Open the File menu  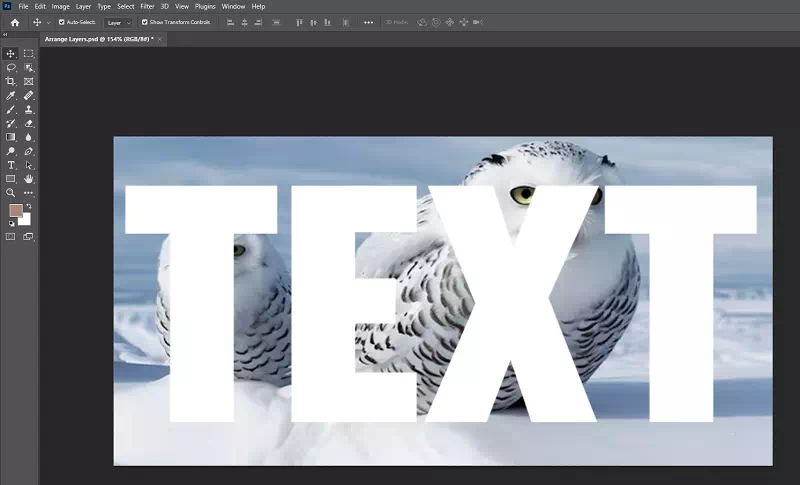tap(23, 7)
